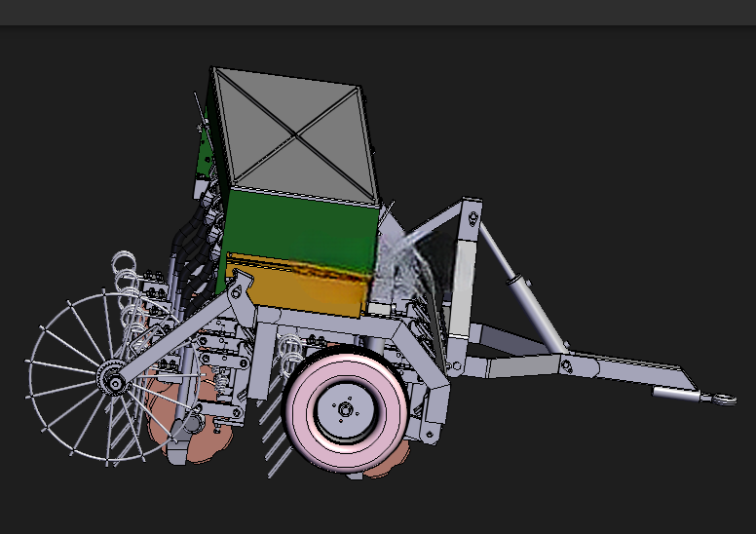The image size is (756, 534).
Task: Select the translucent gray shield beside the hopper
Action: (415, 265)
